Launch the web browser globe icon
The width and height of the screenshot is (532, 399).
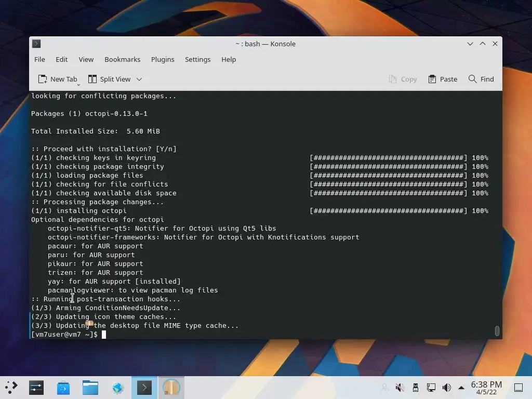(117, 388)
